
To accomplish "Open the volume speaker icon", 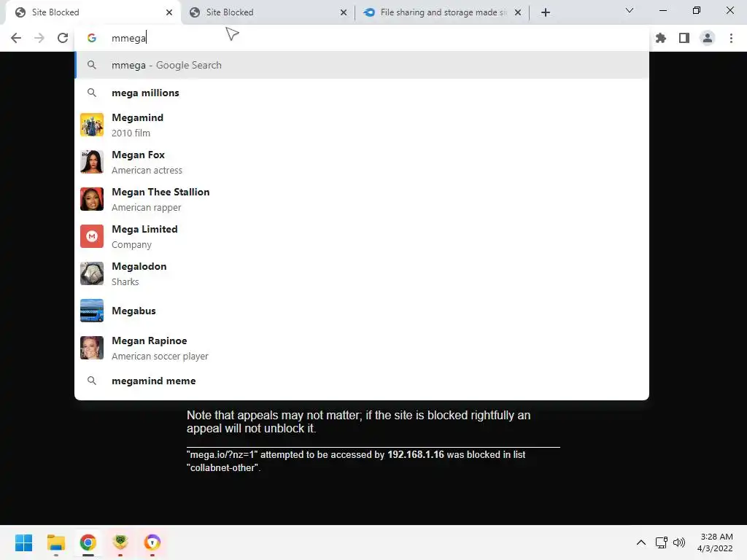I will [x=679, y=542].
